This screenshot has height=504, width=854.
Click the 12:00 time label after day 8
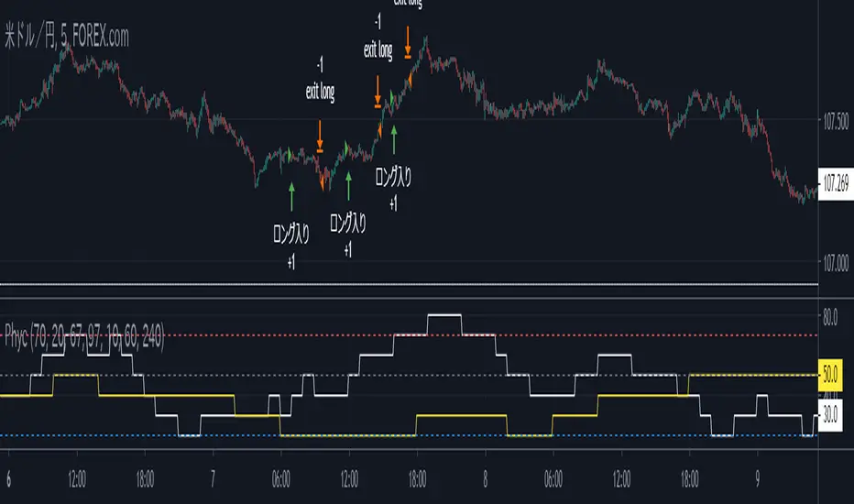pos(621,479)
